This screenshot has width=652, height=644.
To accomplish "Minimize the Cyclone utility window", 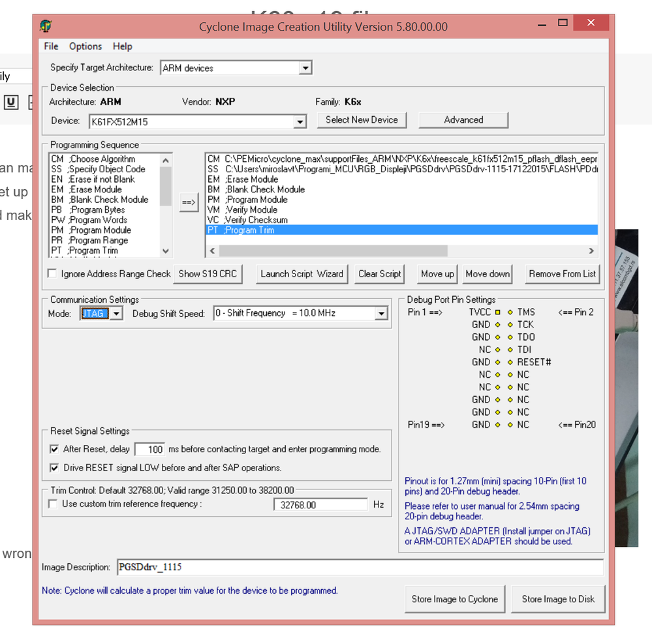I will [542, 24].
